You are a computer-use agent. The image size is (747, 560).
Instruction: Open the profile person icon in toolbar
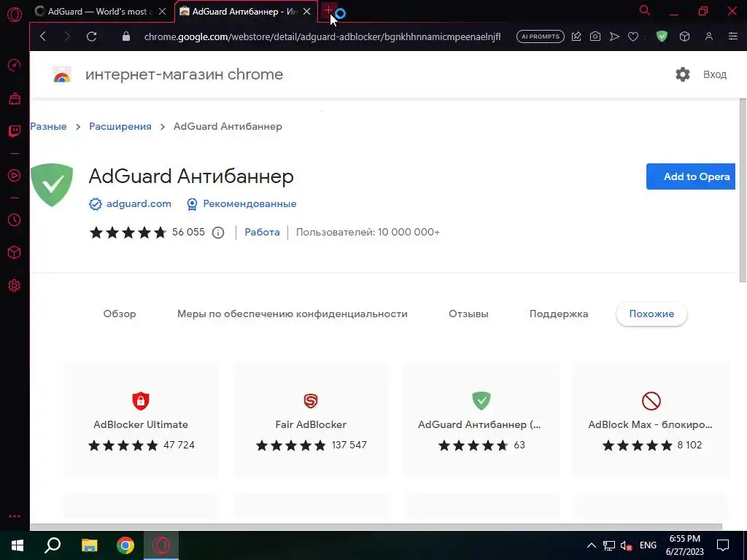(x=709, y=36)
